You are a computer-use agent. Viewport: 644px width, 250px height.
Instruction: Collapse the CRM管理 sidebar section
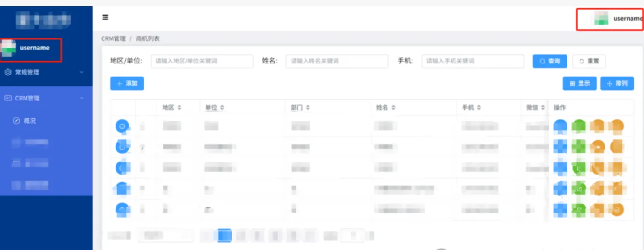pos(81,98)
